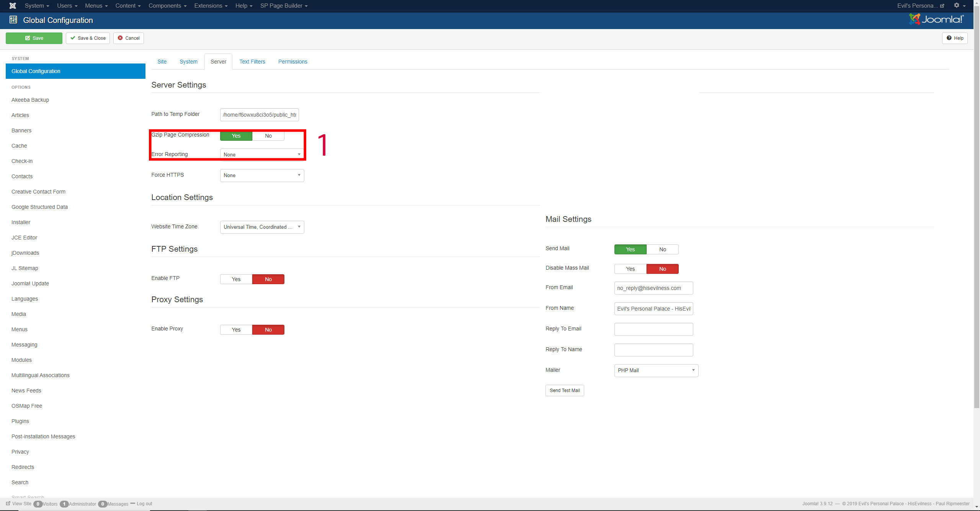Click the Joomla logo icon in top bar
The image size is (980, 511).
tap(13, 6)
